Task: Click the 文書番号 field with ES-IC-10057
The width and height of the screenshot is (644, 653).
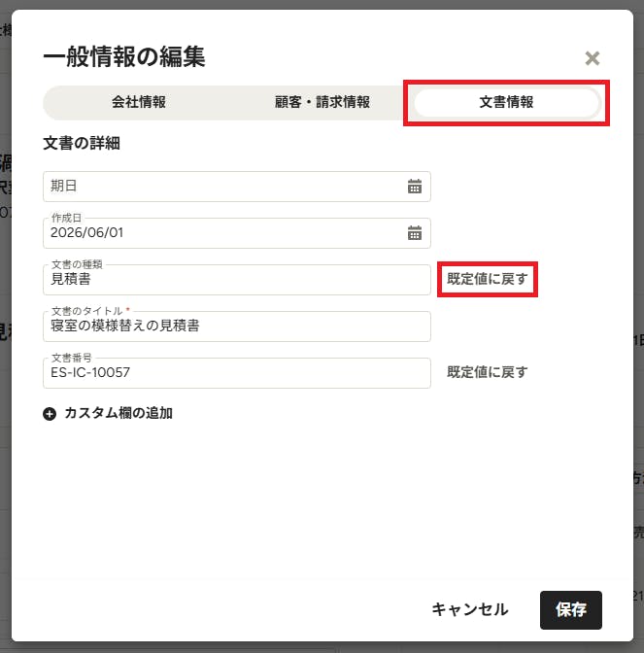Action: tap(236, 373)
